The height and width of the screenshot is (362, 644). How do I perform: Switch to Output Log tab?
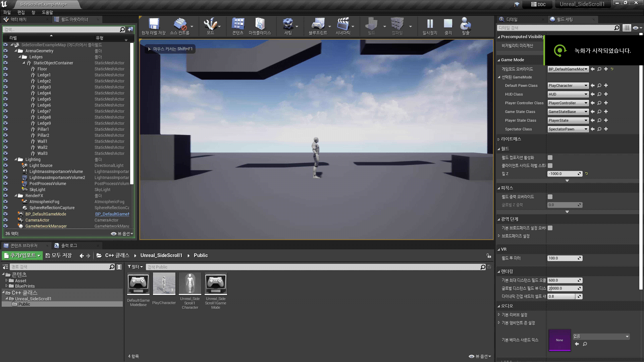pyautogui.click(x=69, y=246)
